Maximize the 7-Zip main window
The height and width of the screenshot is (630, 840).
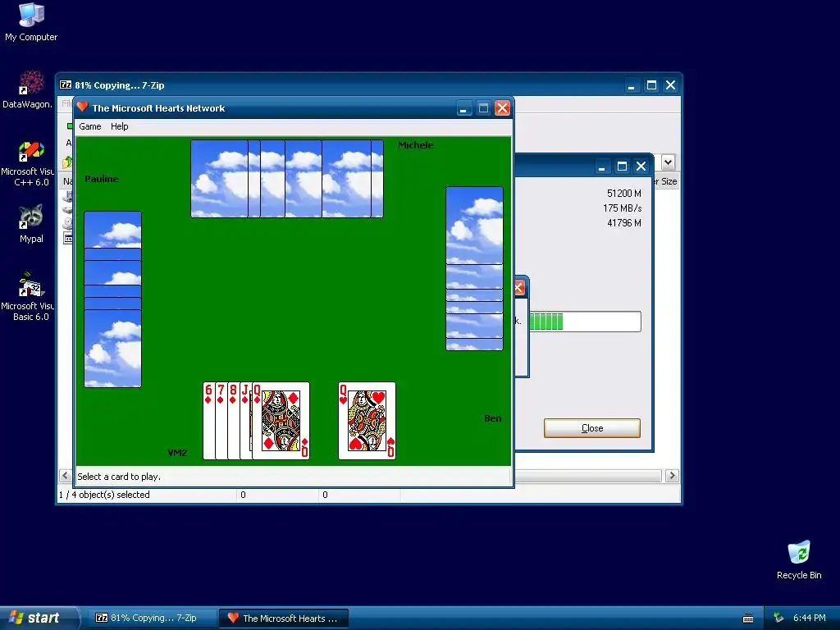[x=651, y=85]
